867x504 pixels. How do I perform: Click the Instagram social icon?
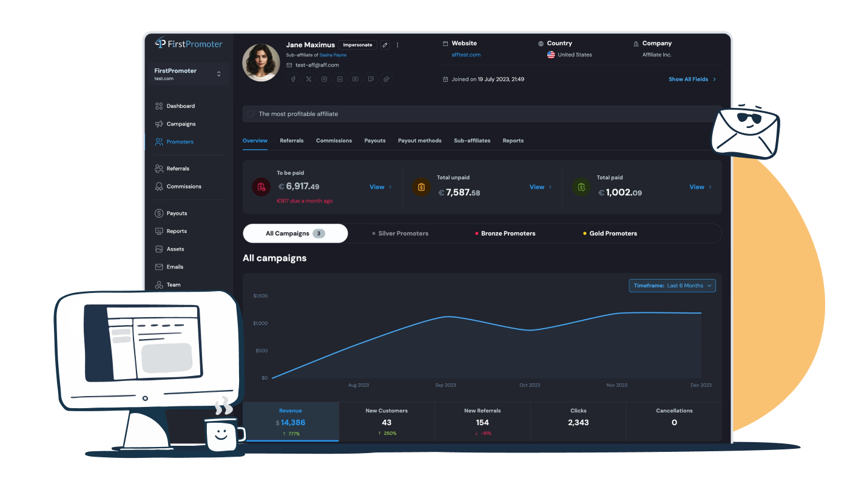(x=325, y=79)
